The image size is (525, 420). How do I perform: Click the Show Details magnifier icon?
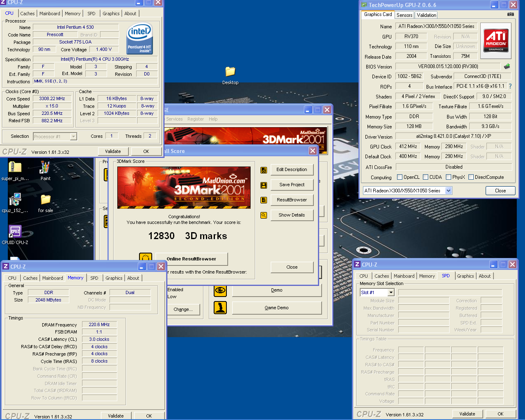(x=264, y=215)
